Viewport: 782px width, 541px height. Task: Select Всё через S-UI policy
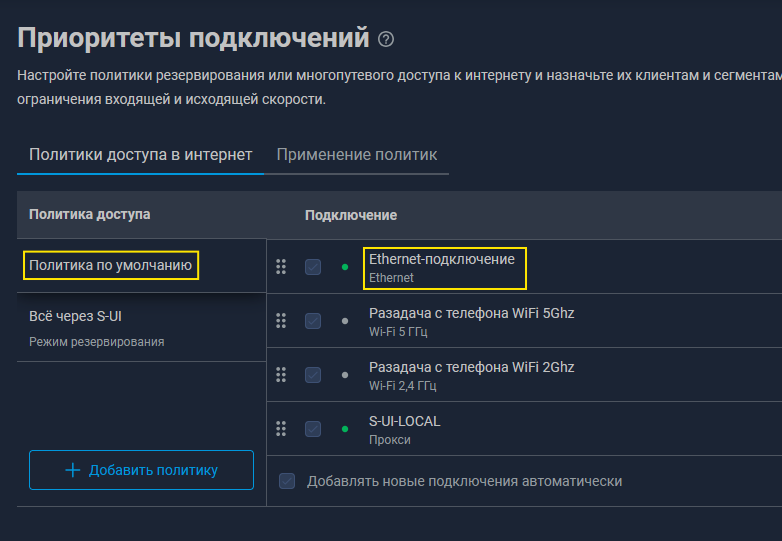point(76,317)
